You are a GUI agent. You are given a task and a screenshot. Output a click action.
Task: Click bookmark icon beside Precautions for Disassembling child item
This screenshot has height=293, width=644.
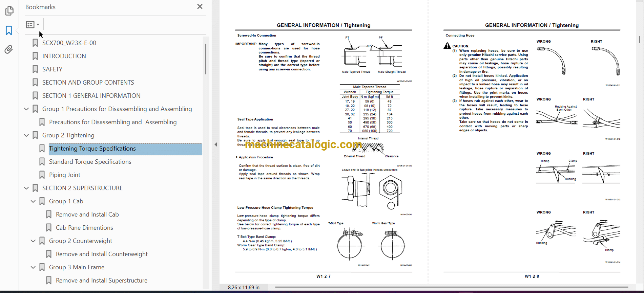[42, 122]
